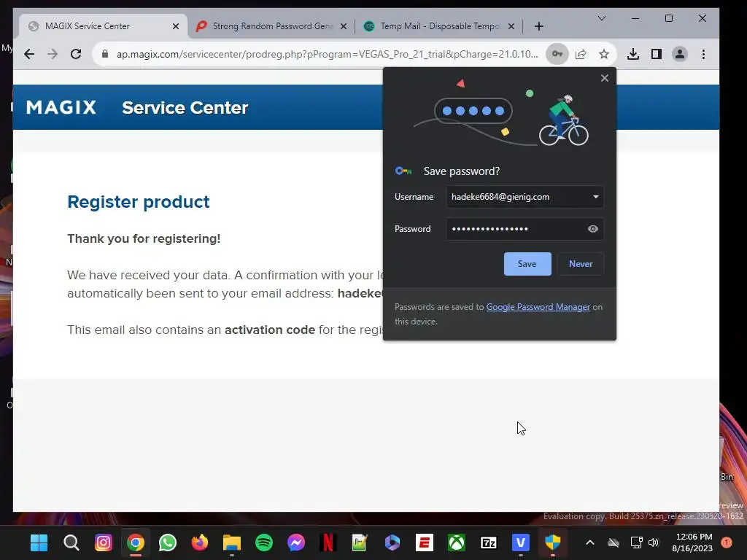Screen dimensions: 747x560
Task: Open the volume control in tray
Action: 654,542
